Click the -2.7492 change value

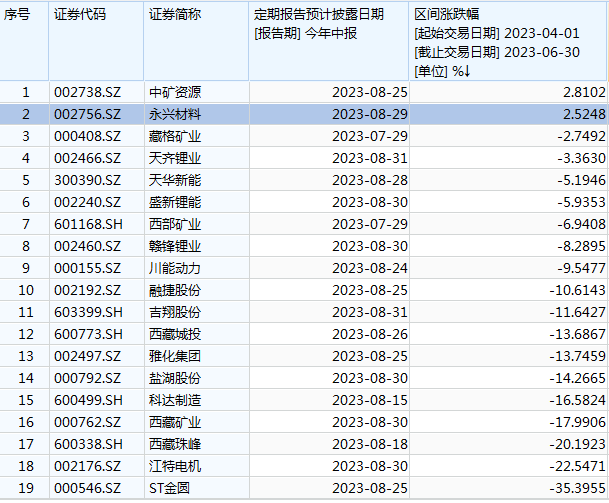pyautogui.click(x=581, y=136)
